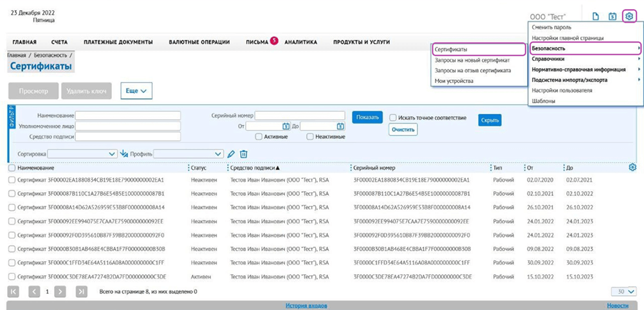Select Запросы на новый сертификат in submenu
644x310 pixels.
pos(476,60)
